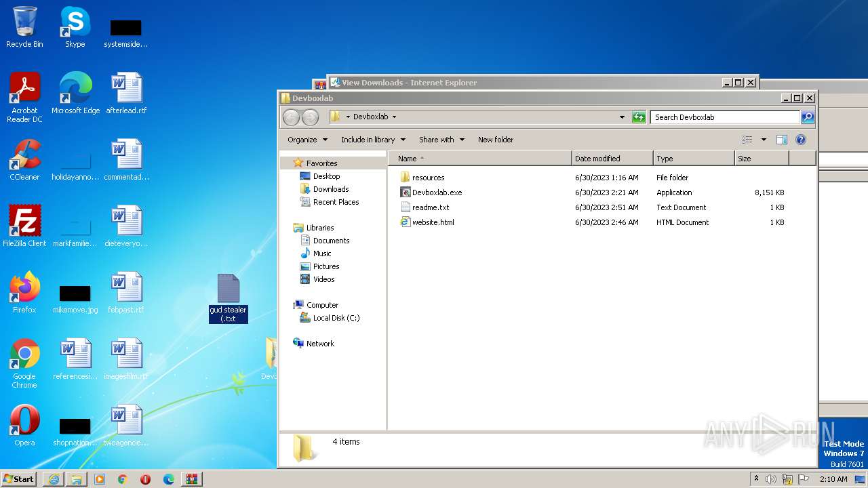Image resolution: width=868 pixels, height=488 pixels.
Task: Open Explorer help question mark
Action: coord(801,140)
